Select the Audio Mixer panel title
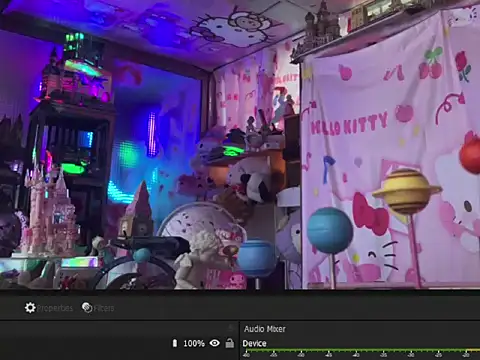Viewport: 480px width, 360px height. (265, 329)
